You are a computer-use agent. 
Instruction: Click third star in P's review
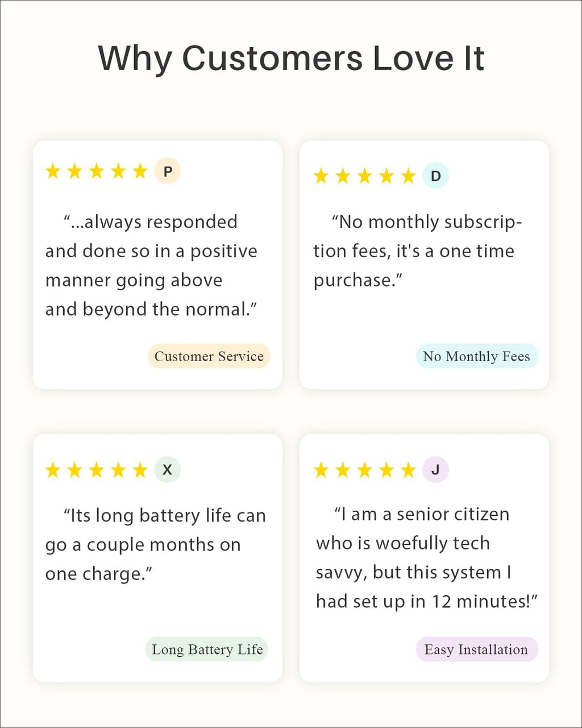[97, 171]
